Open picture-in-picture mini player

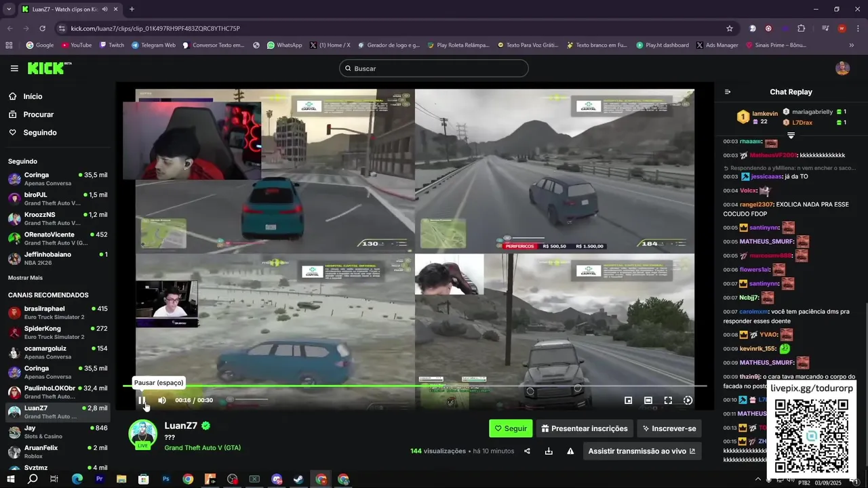click(628, 401)
